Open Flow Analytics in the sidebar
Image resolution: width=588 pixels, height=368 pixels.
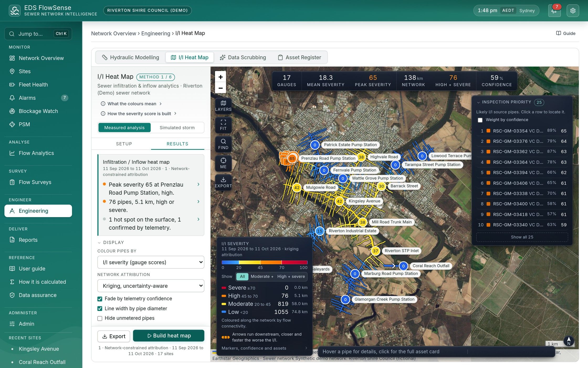tap(38, 153)
